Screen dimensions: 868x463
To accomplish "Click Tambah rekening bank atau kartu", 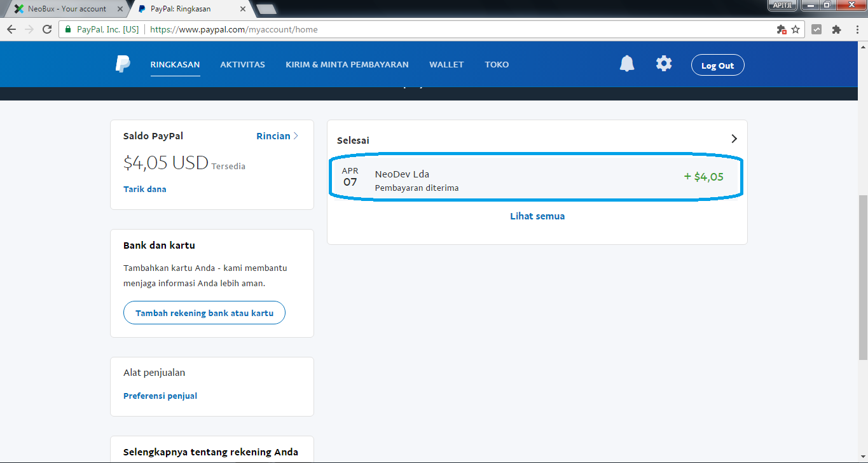I will [x=204, y=313].
